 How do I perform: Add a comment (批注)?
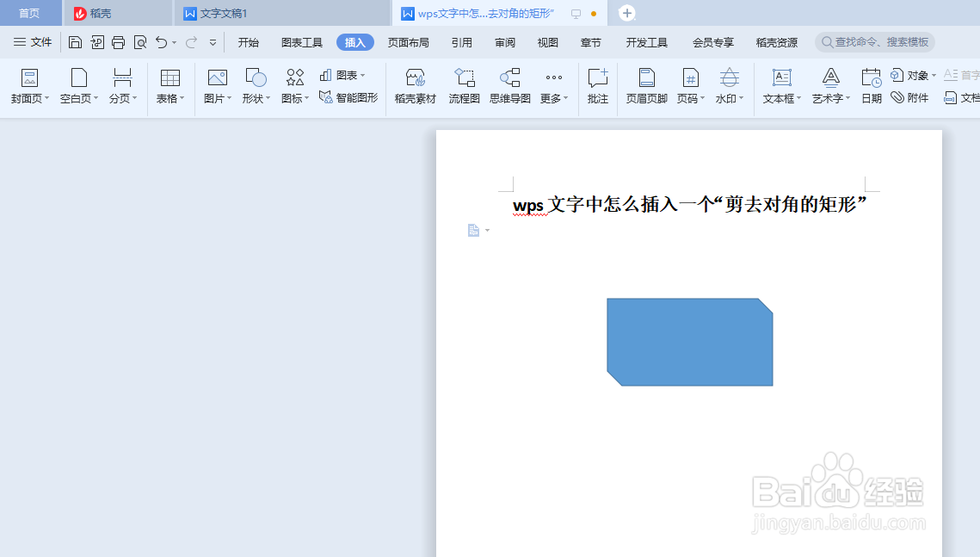click(x=598, y=85)
